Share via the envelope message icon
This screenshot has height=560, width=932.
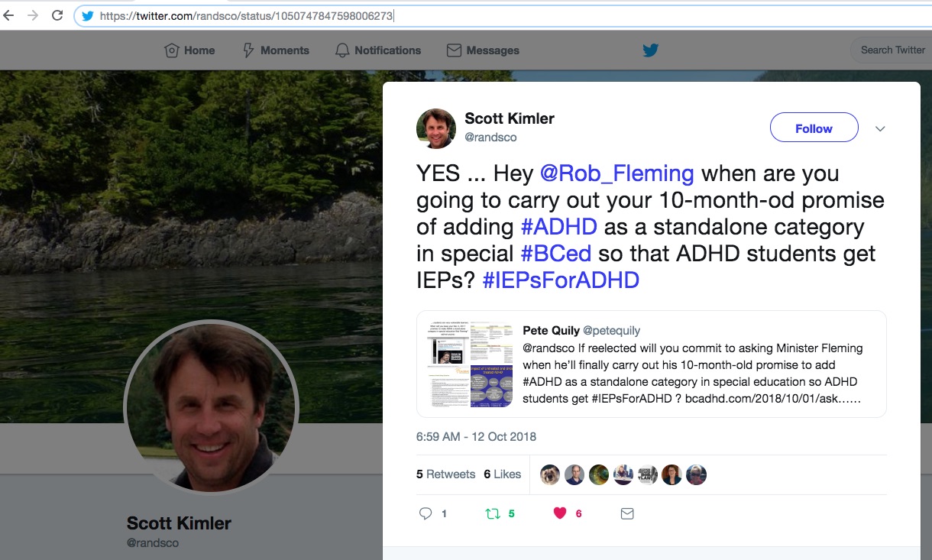[627, 513]
